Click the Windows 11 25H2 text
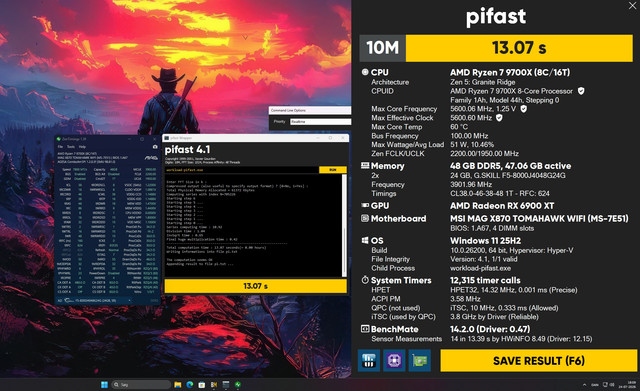 tap(485, 240)
